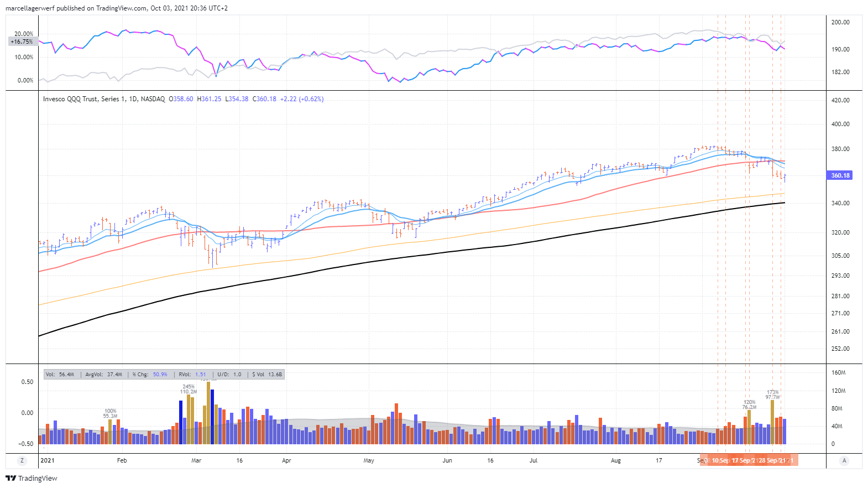This screenshot has height=488, width=868.
Task: Click the AvgVol: 37.4M readout
Action: coord(104,375)
